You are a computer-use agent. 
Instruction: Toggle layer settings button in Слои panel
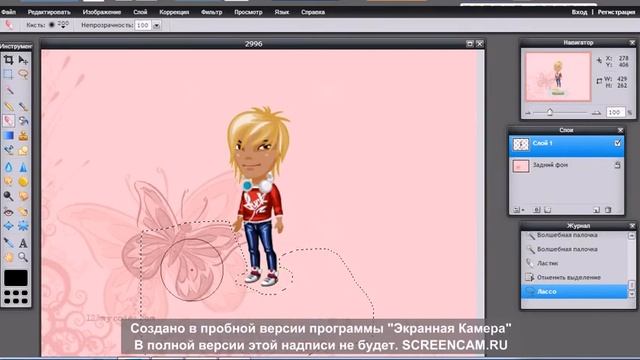pos(518,210)
